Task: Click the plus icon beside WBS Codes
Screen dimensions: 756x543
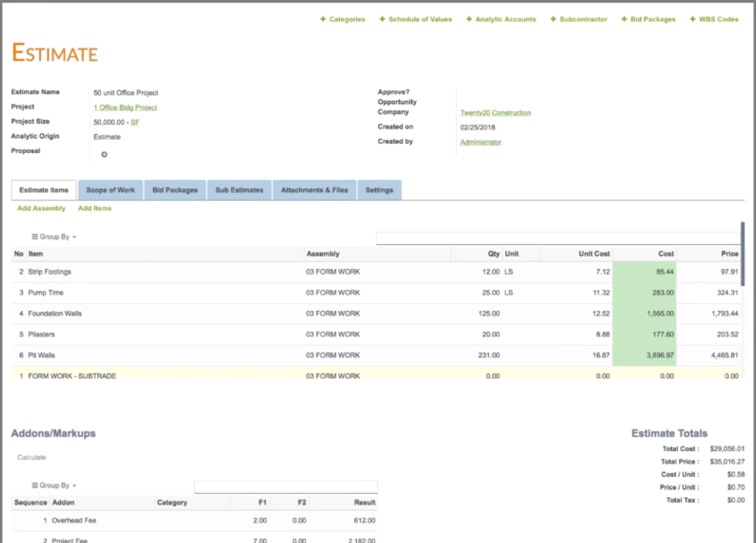Action: tap(693, 19)
